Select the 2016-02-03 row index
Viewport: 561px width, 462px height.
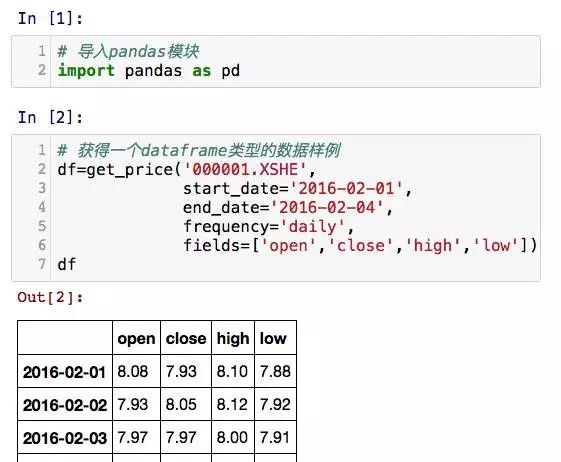[x=65, y=438]
